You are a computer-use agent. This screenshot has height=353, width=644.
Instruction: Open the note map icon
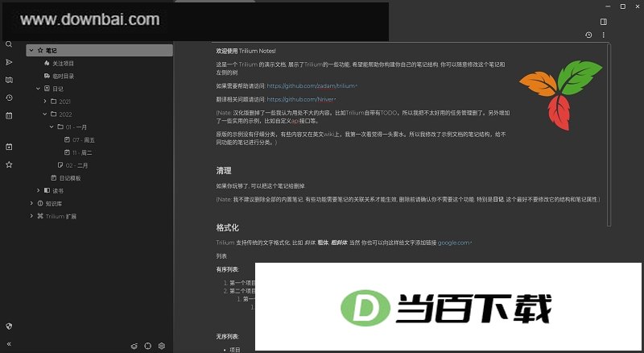9,80
